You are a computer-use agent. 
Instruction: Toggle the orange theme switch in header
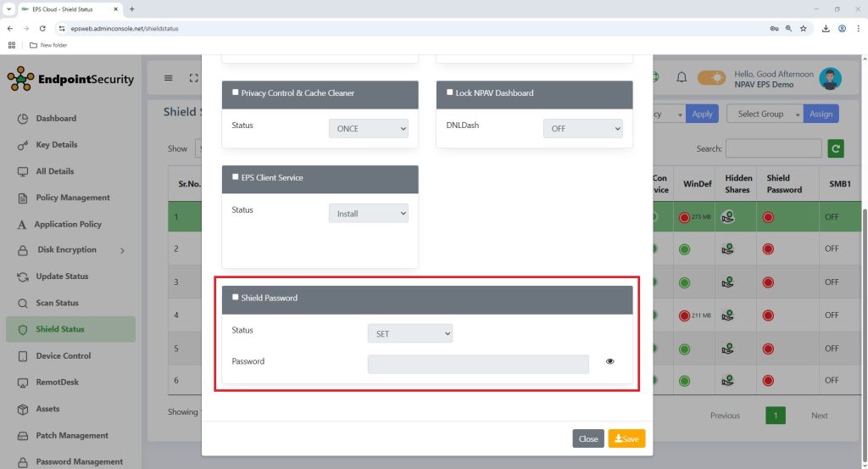[712, 78]
